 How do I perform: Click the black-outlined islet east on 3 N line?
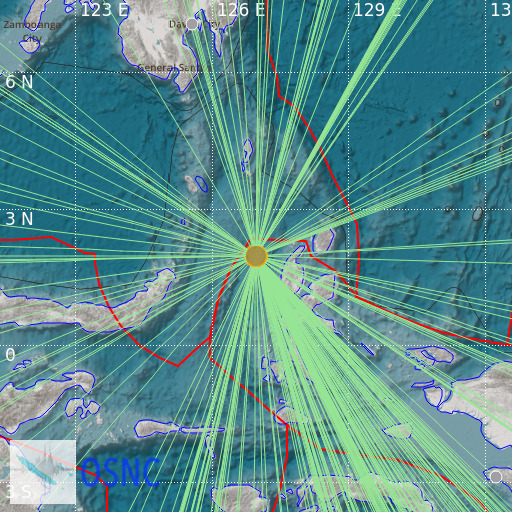click(478, 214)
